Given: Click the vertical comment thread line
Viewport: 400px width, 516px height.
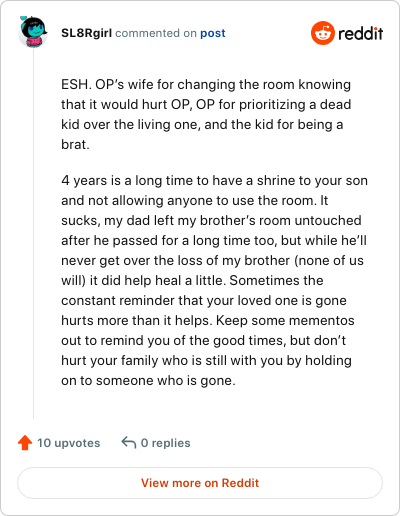Looking at the screenshot, I should coord(33,233).
